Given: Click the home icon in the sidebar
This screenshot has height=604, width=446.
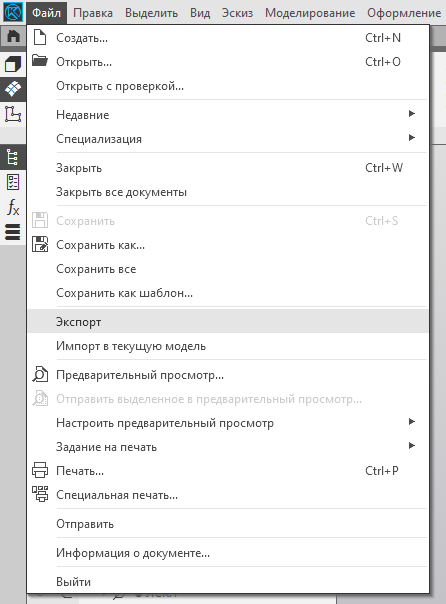Looking at the screenshot, I should 13,36.
